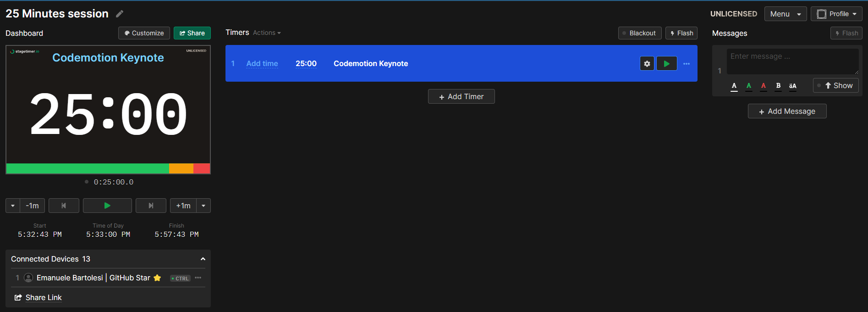Open Timers Actions menu

tap(267, 33)
